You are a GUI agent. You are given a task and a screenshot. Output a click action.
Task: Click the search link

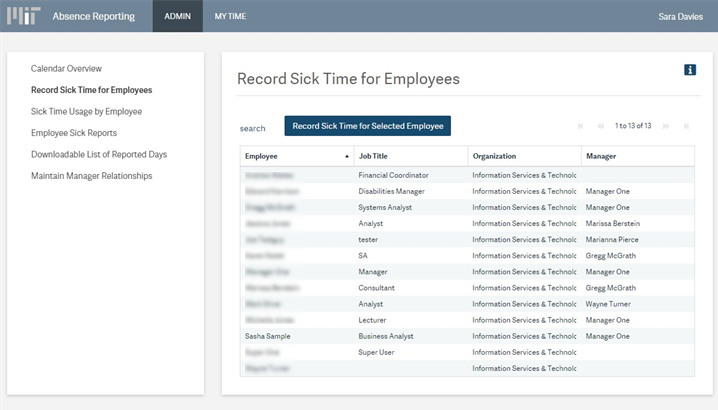pyautogui.click(x=252, y=128)
